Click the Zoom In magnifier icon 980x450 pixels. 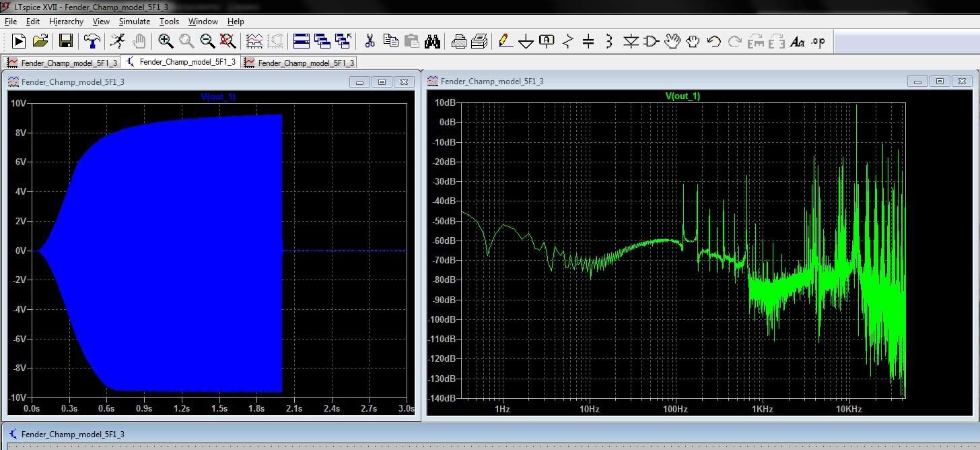(x=166, y=42)
